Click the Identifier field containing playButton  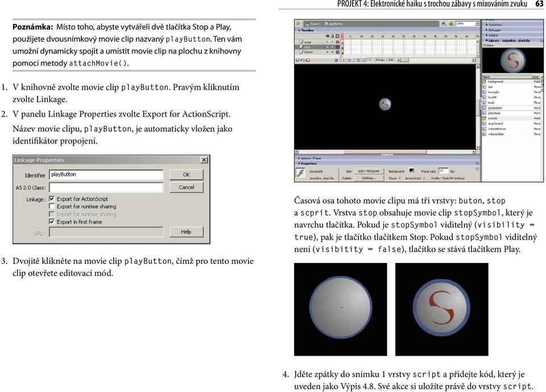pos(106,175)
